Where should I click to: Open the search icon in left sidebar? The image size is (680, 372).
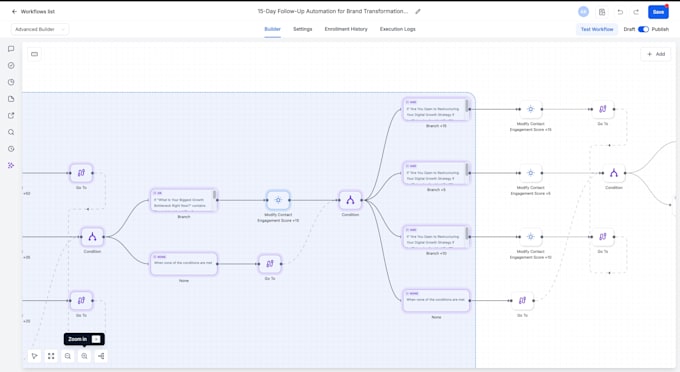pyautogui.click(x=11, y=132)
